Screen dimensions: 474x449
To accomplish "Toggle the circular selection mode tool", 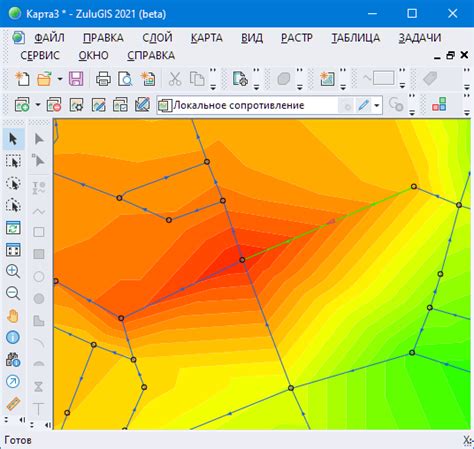I will (x=13, y=183).
